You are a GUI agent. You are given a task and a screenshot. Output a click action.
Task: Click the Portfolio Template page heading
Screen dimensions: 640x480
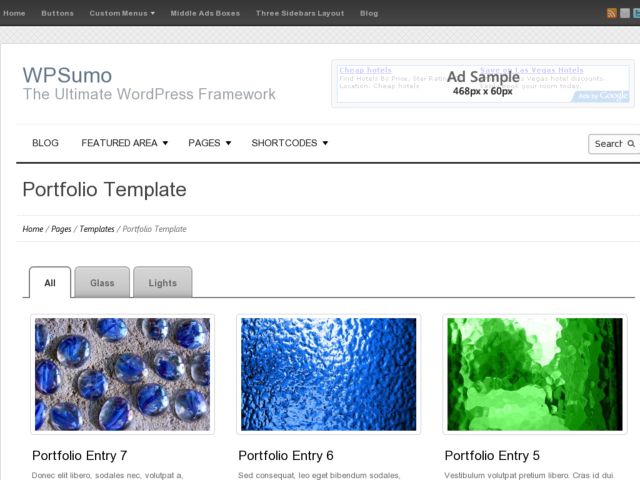pos(104,189)
